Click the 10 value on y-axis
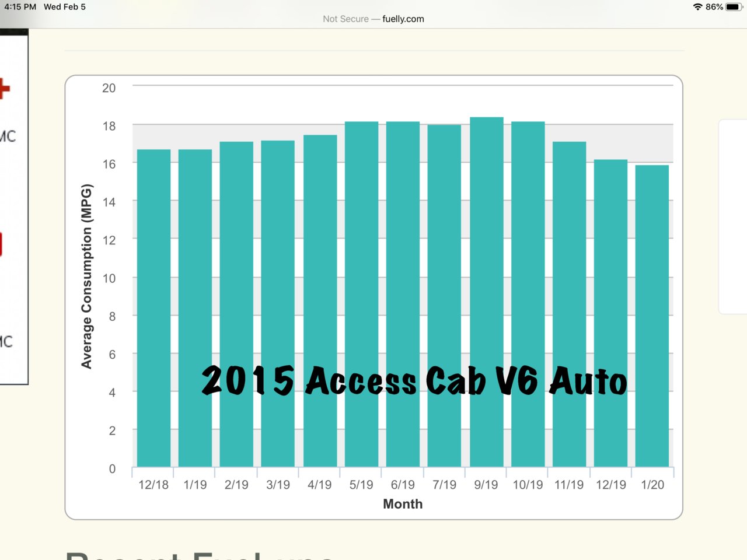This screenshot has width=747, height=560. click(x=109, y=278)
